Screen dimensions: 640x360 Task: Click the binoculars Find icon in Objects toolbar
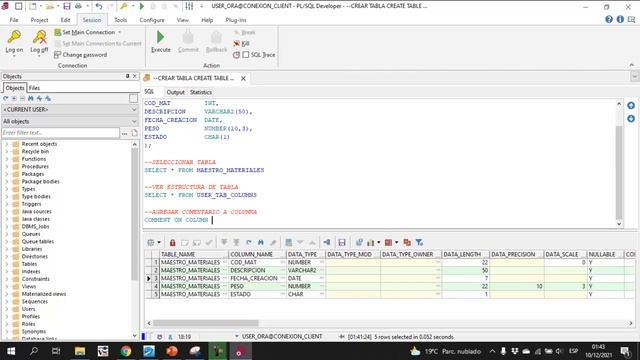point(31,98)
